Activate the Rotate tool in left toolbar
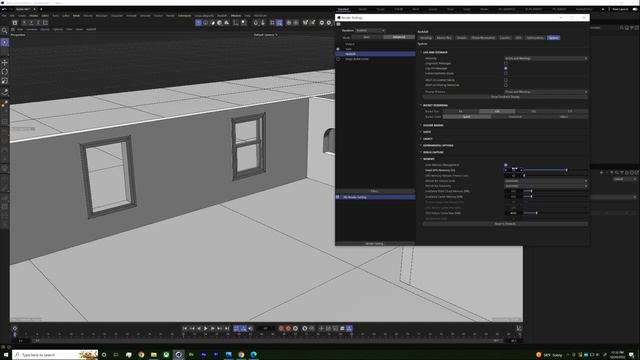 4,71
